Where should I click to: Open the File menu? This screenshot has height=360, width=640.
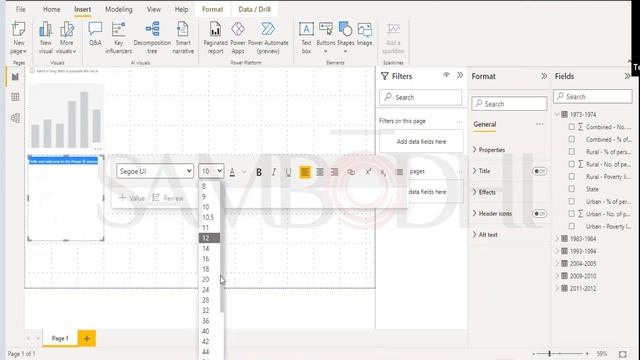tap(20, 9)
